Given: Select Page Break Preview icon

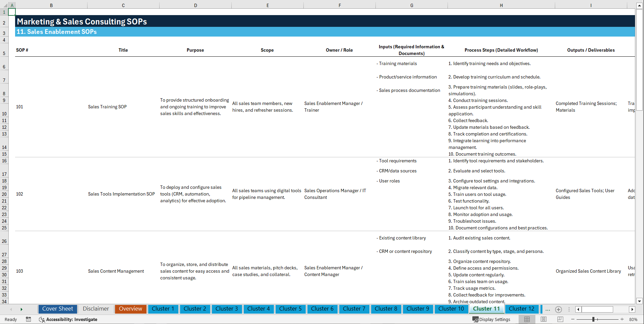Looking at the screenshot, I should (560, 319).
